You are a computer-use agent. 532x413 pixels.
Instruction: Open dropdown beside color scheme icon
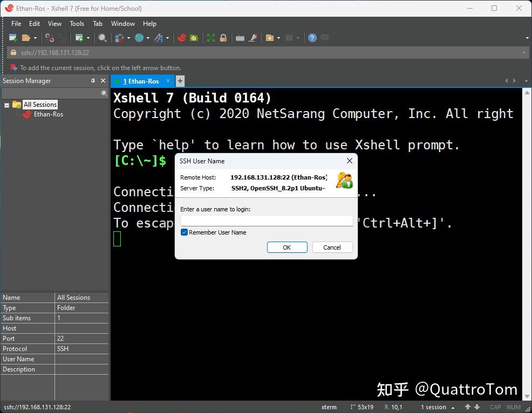(x=128, y=38)
